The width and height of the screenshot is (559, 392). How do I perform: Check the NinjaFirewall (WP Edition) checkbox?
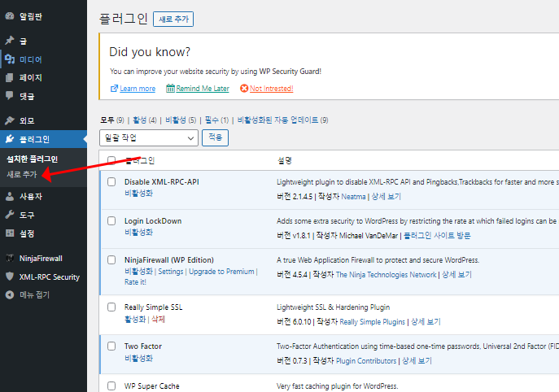coord(111,259)
